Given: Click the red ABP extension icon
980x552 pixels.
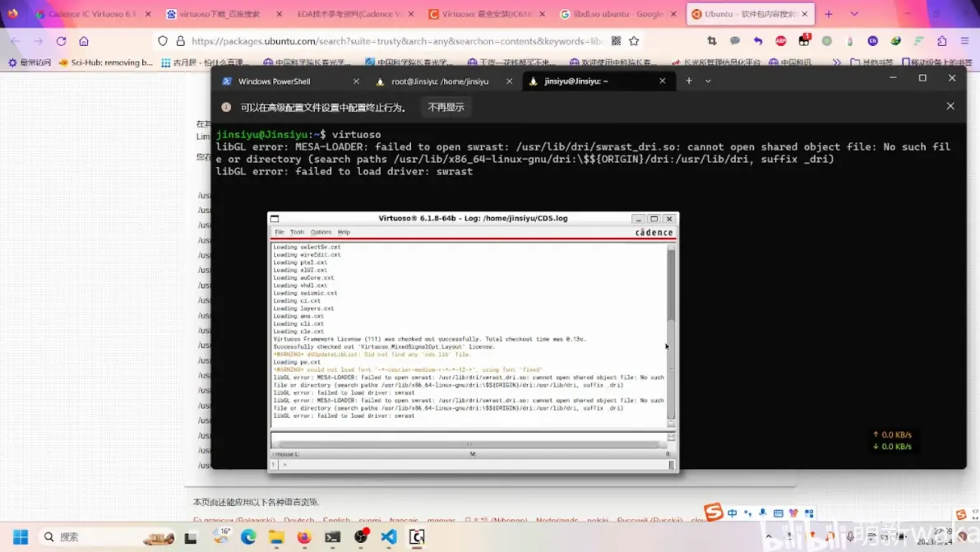Looking at the screenshot, I should point(780,41).
